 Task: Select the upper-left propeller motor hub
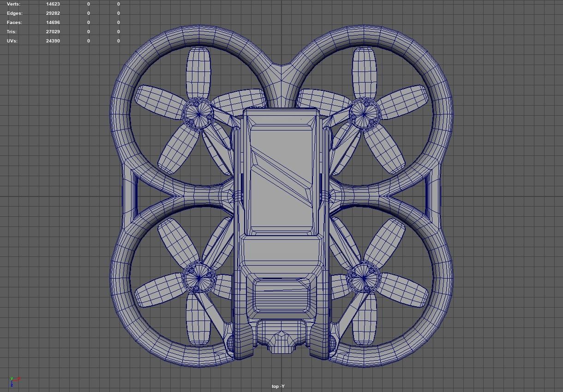(x=198, y=113)
